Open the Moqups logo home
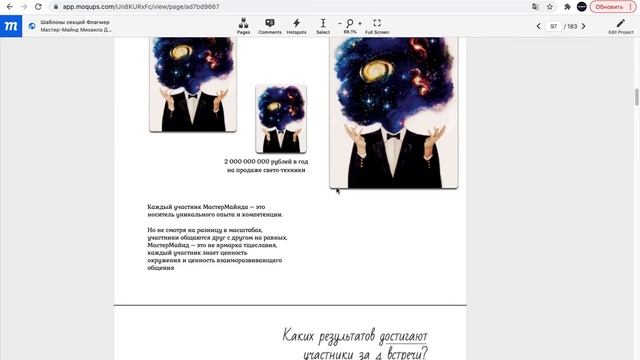 pyautogui.click(x=11, y=26)
